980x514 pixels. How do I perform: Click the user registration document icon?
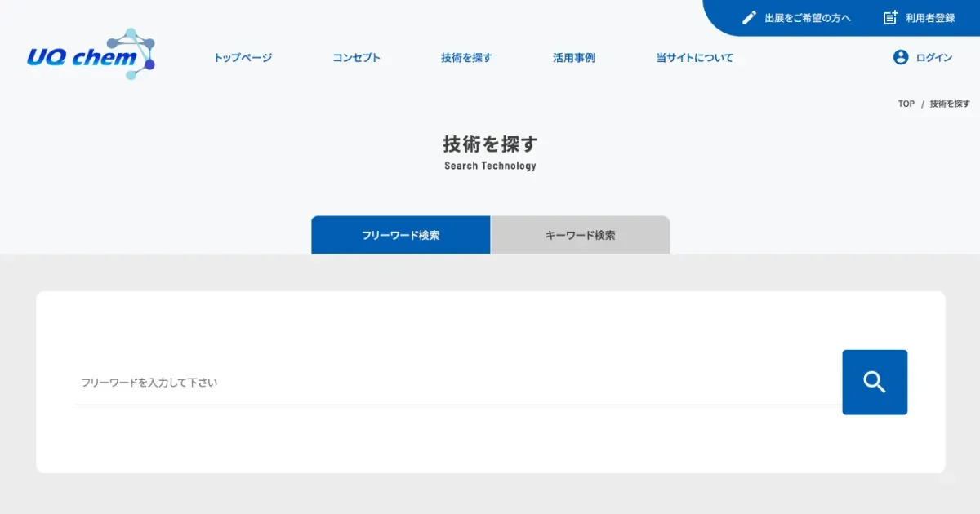point(890,17)
